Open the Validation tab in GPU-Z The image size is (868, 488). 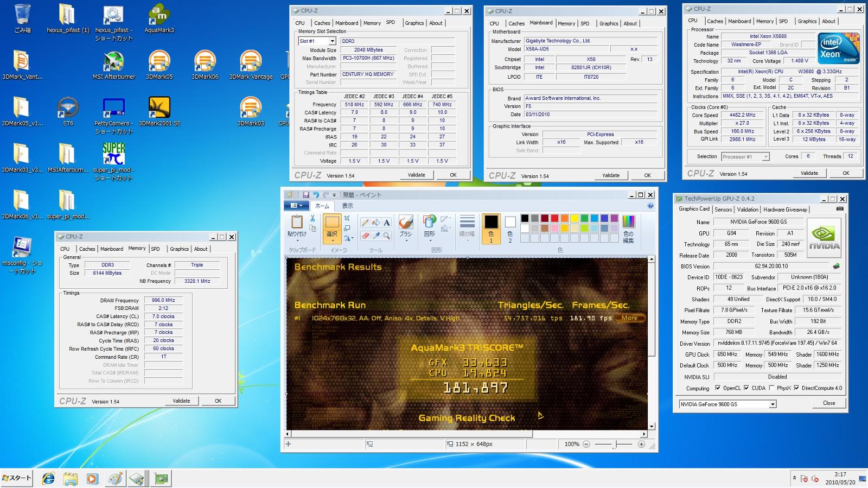pyautogui.click(x=748, y=210)
